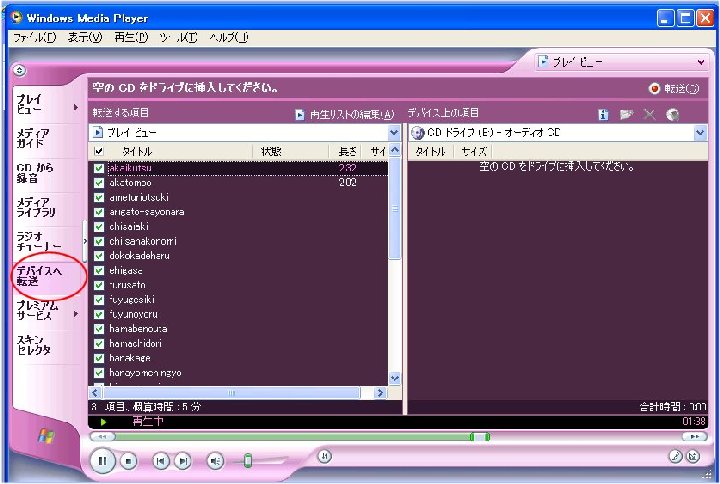
Task: Uncheck the akaikutsu track checkbox
Action: coord(99,168)
